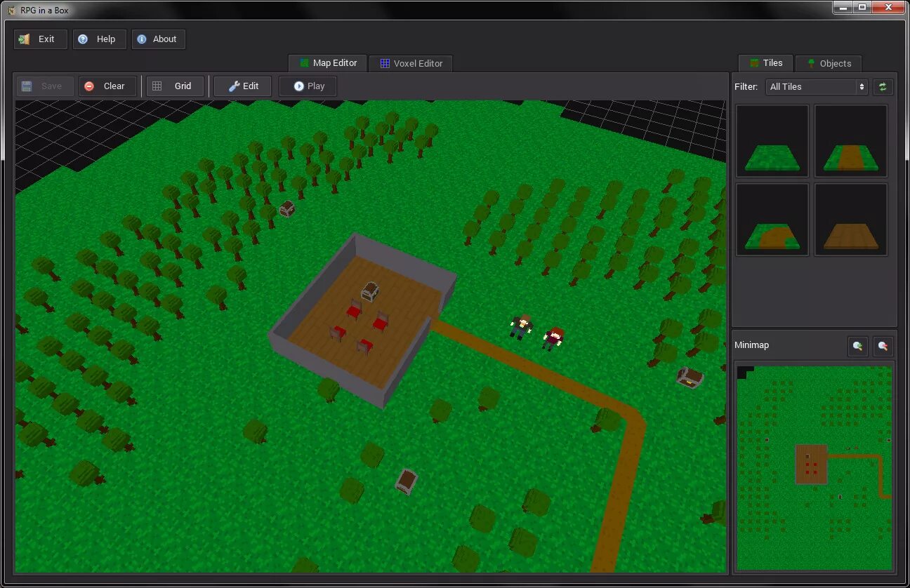Click the small chest among upper-left trees
The width and height of the screenshot is (910, 588).
[x=286, y=208]
